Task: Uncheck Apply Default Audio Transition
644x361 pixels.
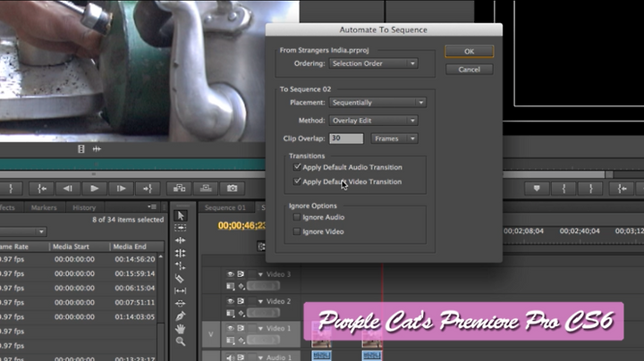Action: coord(297,167)
